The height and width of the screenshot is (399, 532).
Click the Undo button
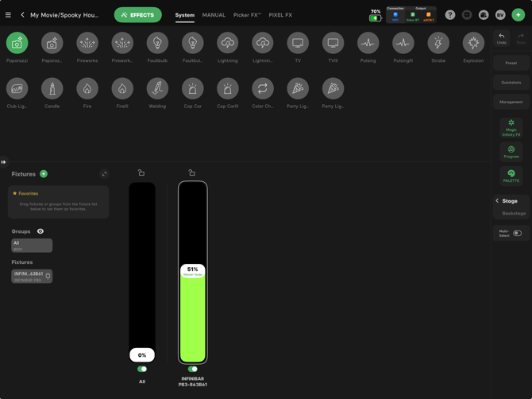(x=502, y=38)
